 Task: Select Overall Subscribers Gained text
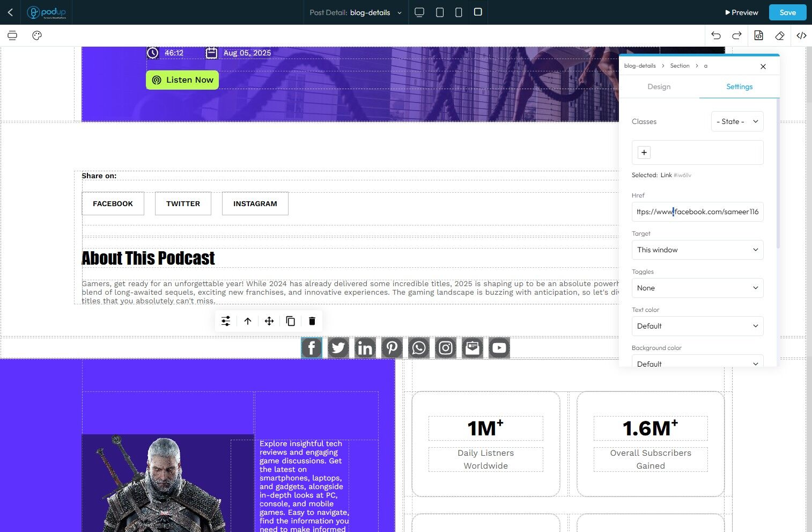click(651, 460)
